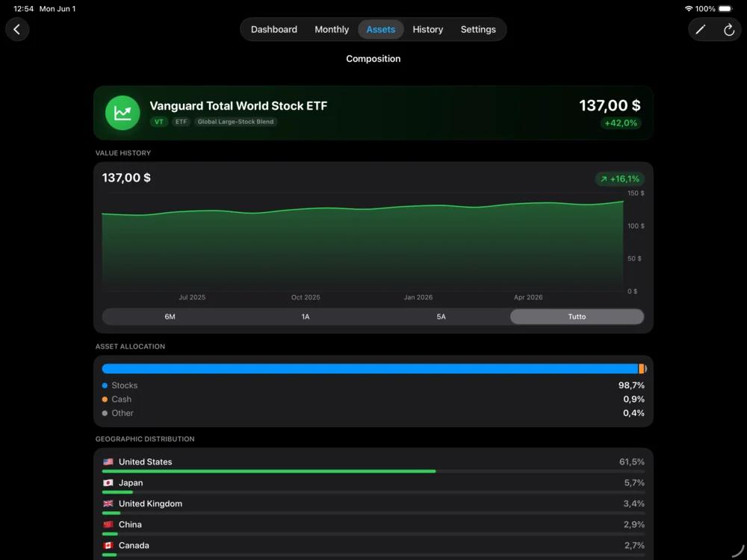Image resolution: width=747 pixels, height=560 pixels.
Task: Tap the Japan country label
Action: coord(131,483)
